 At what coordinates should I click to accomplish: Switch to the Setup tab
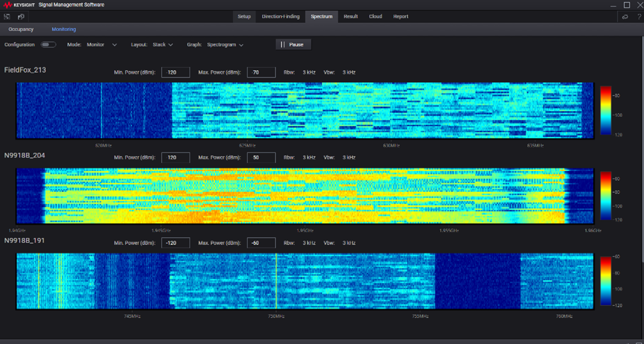tap(244, 17)
